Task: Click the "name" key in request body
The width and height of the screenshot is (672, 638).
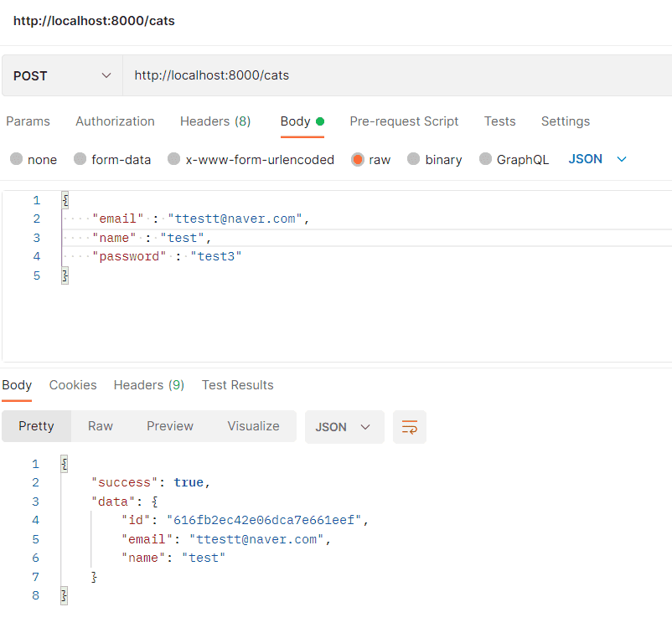Action: (114, 238)
